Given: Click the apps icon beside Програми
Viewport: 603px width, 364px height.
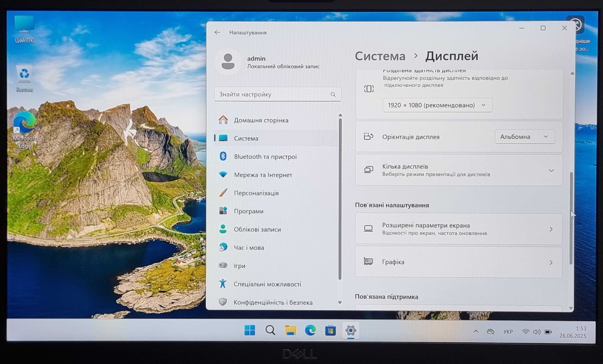Looking at the screenshot, I should pyautogui.click(x=223, y=211).
